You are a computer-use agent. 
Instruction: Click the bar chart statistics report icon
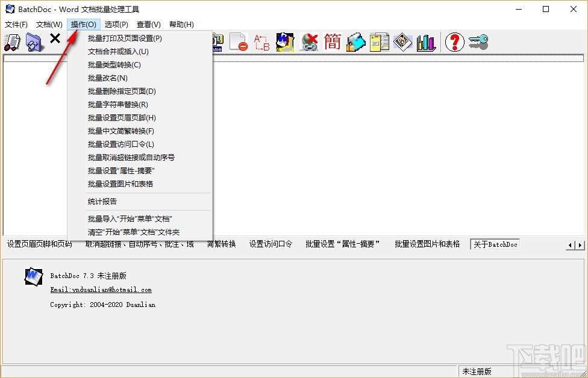[x=426, y=42]
